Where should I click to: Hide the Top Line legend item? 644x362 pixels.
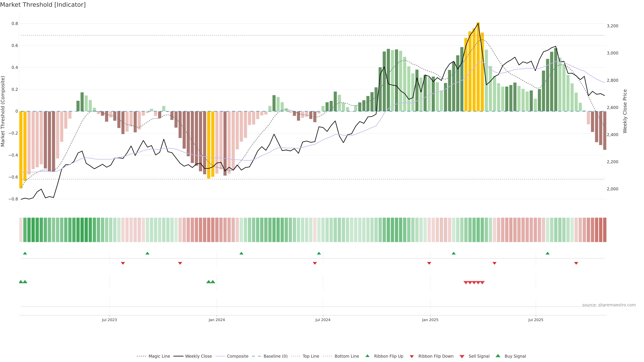[311, 356]
